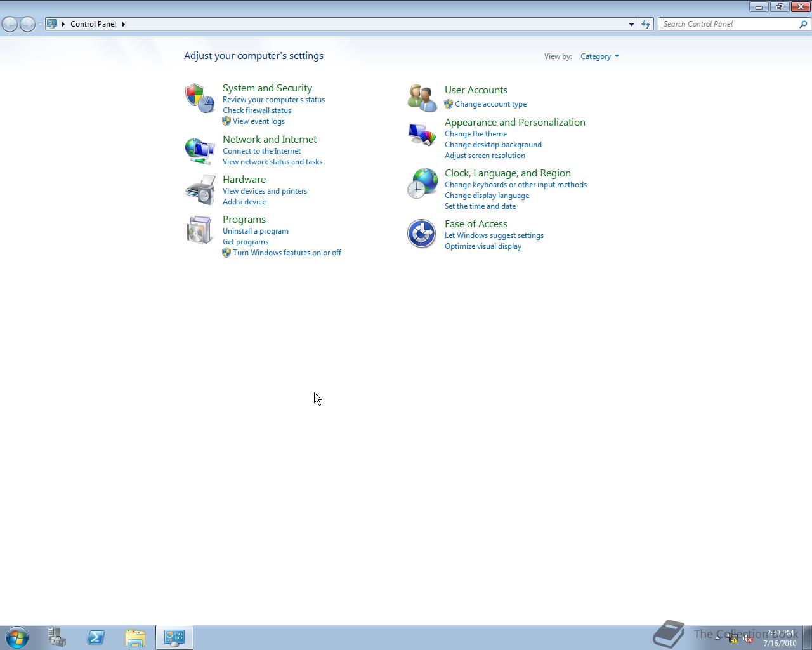
Task: Click Let Windows suggest settings
Action: [494, 235]
